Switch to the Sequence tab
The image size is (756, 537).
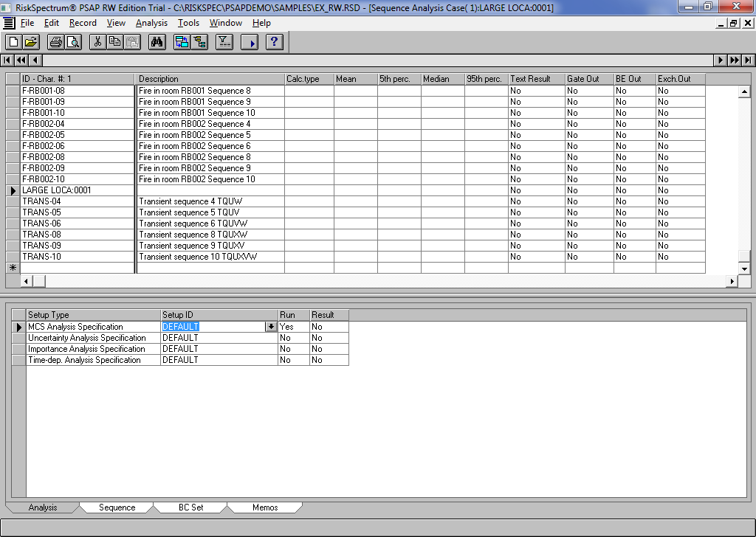point(117,507)
